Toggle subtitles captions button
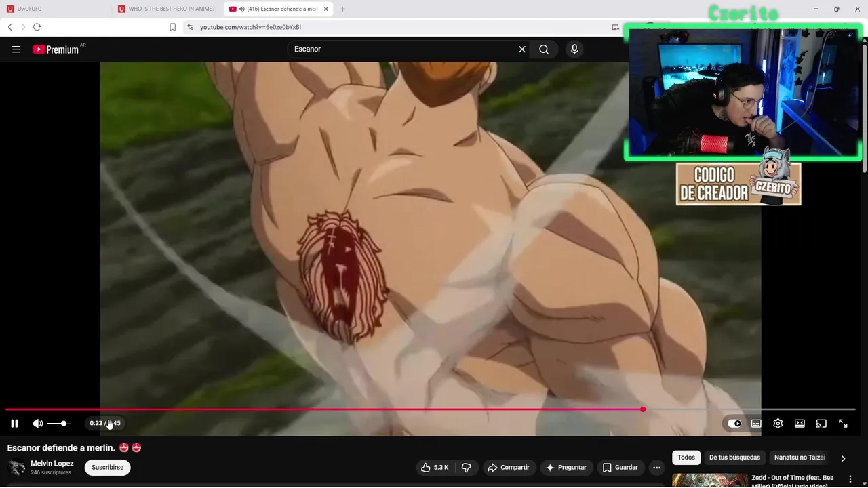Image resolution: width=868 pixels, height=488 pixels. tap(756, 424)
